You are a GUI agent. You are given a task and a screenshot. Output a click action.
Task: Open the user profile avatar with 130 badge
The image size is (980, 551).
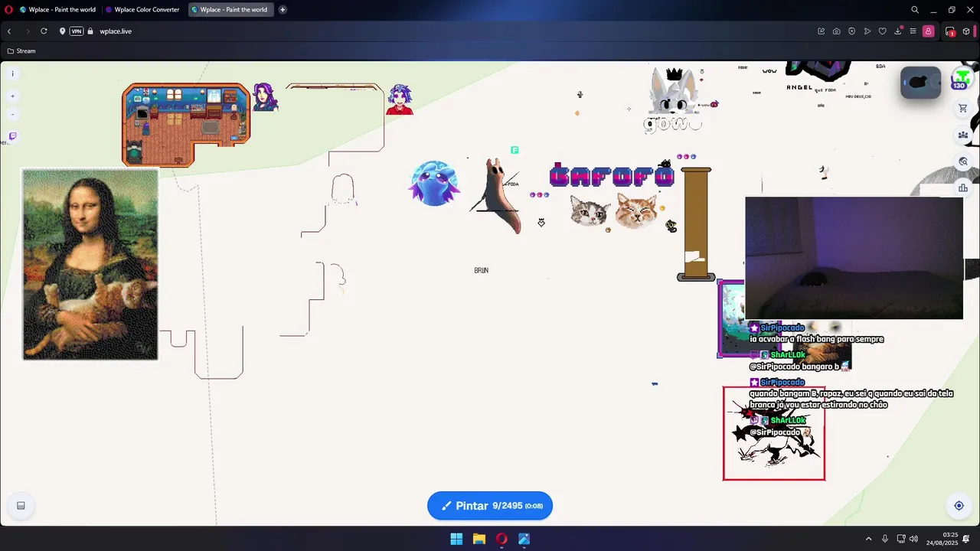[961, 80]
